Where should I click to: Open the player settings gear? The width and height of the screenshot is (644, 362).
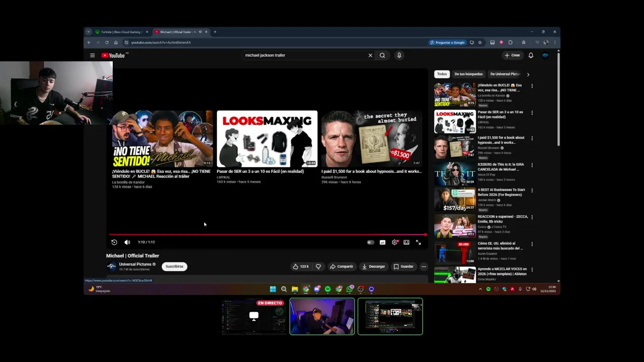[x=394, y=242]
